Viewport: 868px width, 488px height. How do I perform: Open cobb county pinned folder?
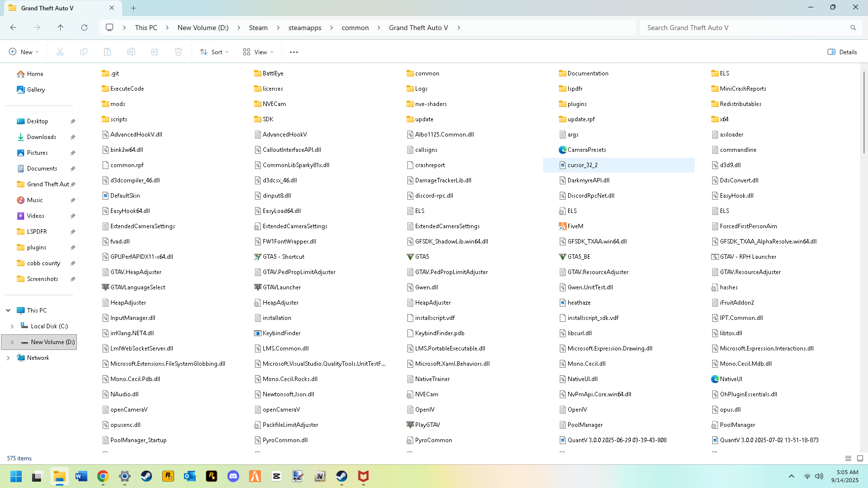coord(43,263)
